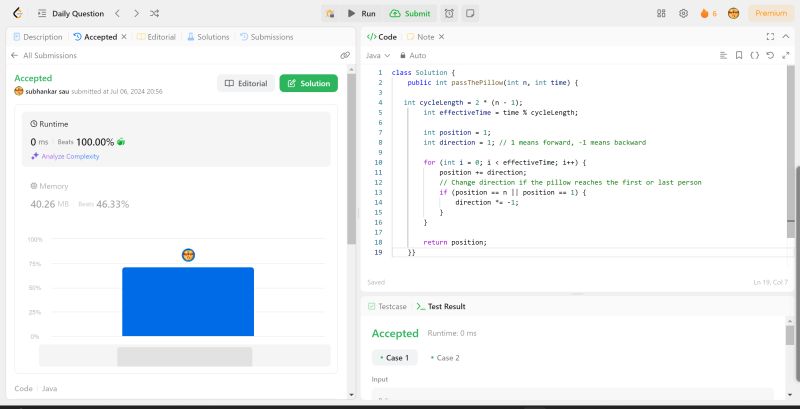Image resolution: width=800 pixels, height=409 pixels.
Task: Open the Solutions tab
Action: pyautogui.click(x=208, y=37)
